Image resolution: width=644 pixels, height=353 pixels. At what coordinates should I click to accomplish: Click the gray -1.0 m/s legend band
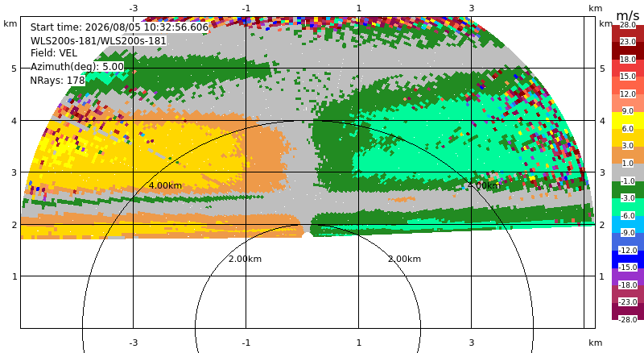click(628, 172)
